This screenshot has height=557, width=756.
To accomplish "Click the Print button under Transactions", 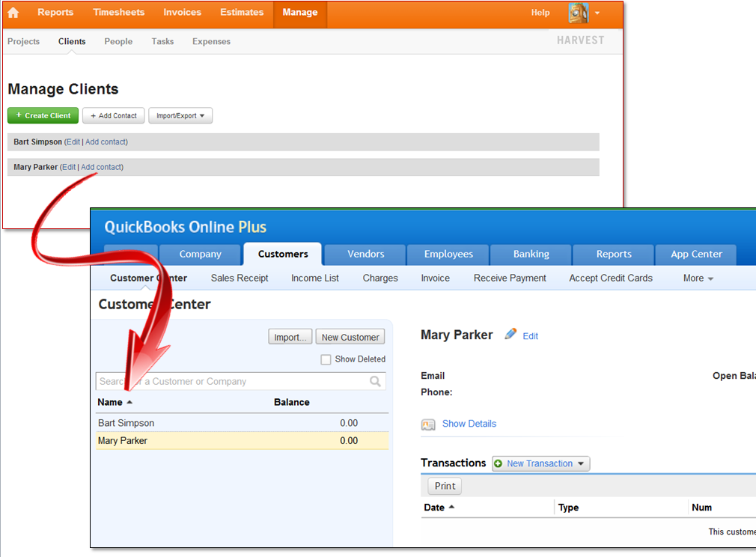I will [x=445, y=486].
